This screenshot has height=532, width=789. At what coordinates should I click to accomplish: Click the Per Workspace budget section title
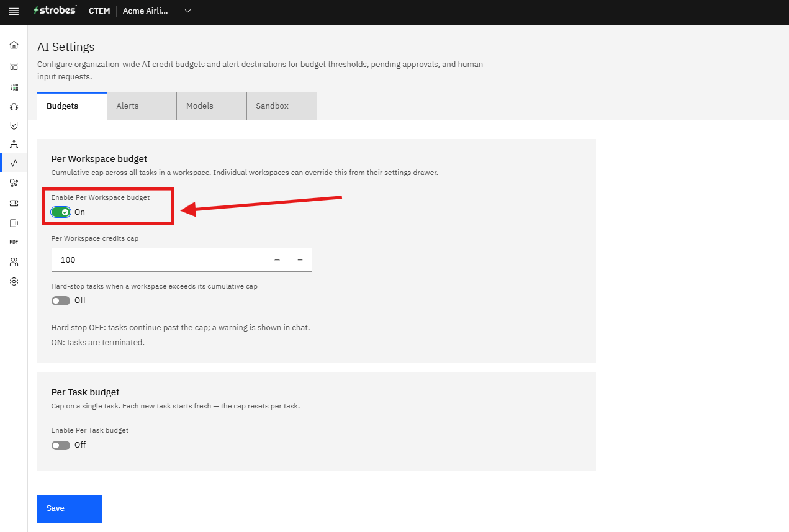(99, 159)
